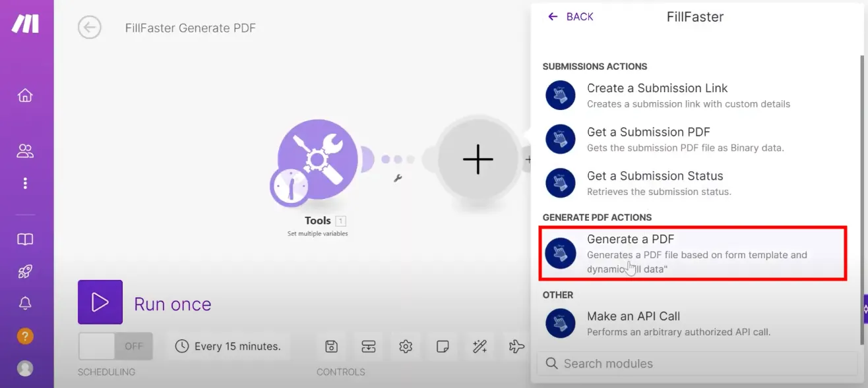Click the Run once play button
Viewport: 868px width, 388px height.
[100, 302]
